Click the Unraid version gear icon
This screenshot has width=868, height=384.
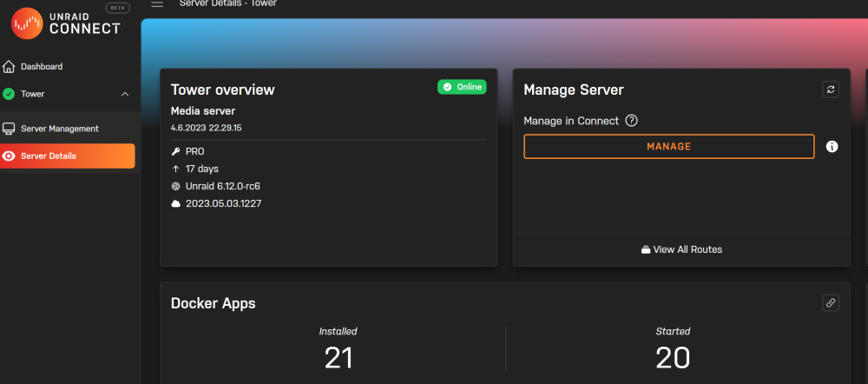pyautogui.click(x=176, y=186)
